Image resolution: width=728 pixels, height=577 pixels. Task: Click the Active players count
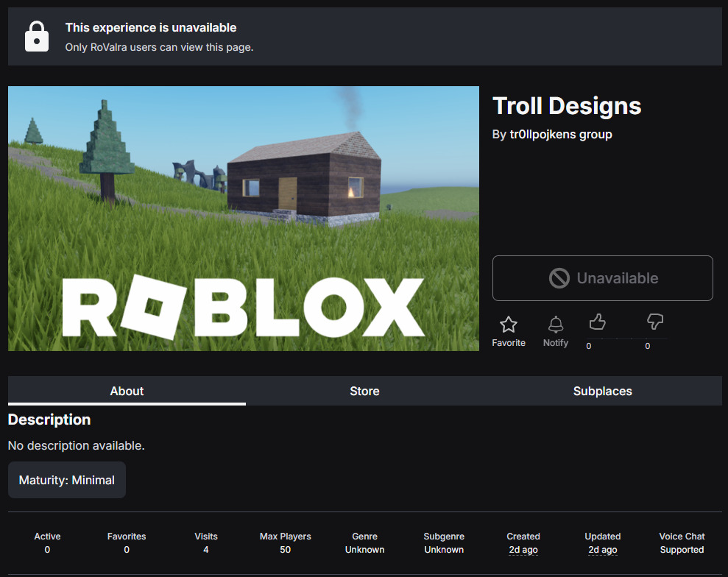coord(47,550)
